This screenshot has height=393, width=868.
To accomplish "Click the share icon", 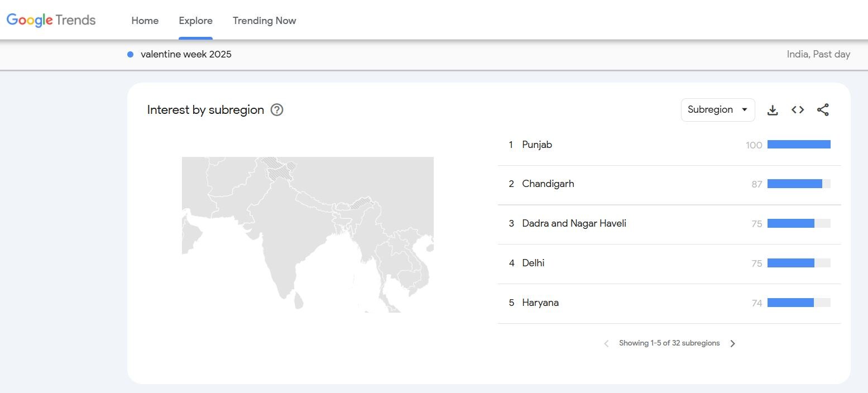I will pos(823,110).
